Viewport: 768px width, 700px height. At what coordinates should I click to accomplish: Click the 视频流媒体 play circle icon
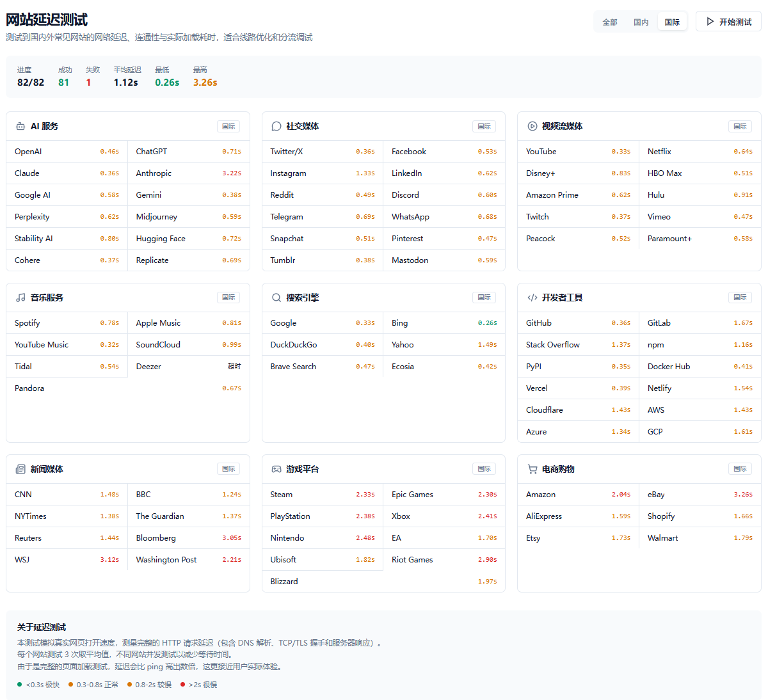click(532, 127)
